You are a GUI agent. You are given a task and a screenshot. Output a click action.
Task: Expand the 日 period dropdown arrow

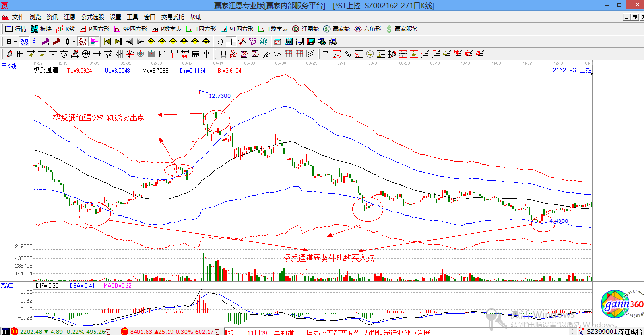(x=15, y=42)
